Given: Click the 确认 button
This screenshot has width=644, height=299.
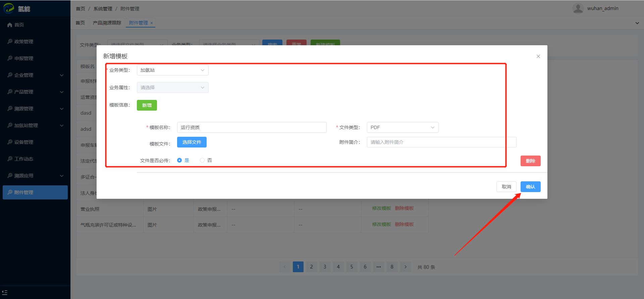Looking at the screenshot, I should coord(531,187).
